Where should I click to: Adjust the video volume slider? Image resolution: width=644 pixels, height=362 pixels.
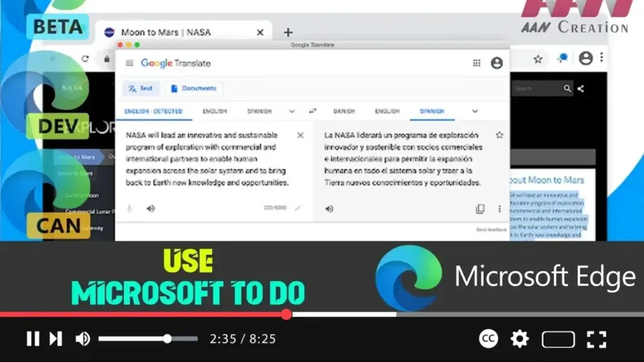point(167,339)
